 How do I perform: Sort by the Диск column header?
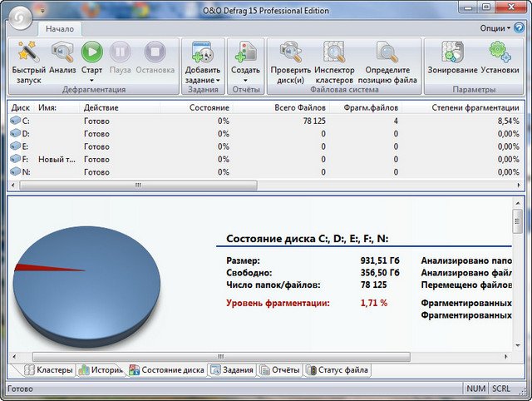(21, 107)
